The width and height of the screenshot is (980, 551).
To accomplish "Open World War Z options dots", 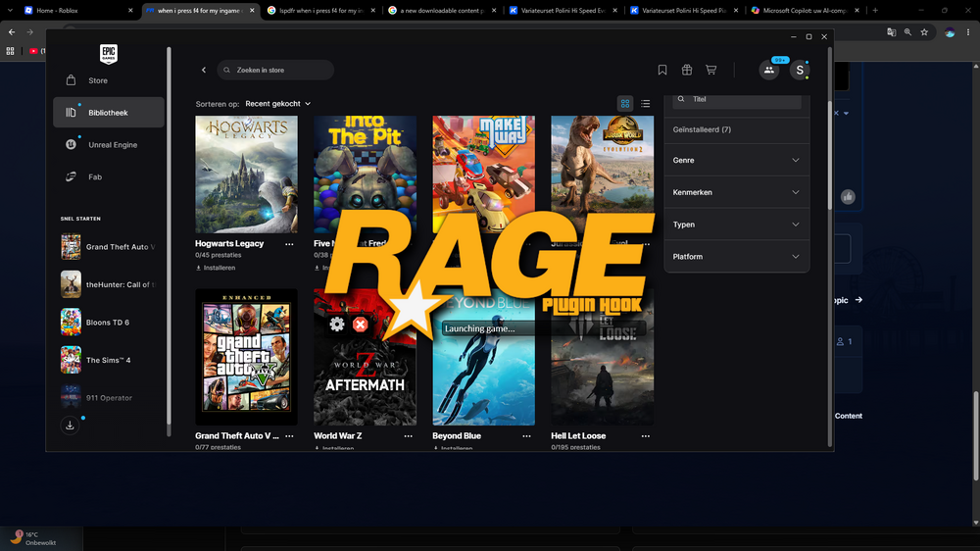I will (x=408, y=436).
